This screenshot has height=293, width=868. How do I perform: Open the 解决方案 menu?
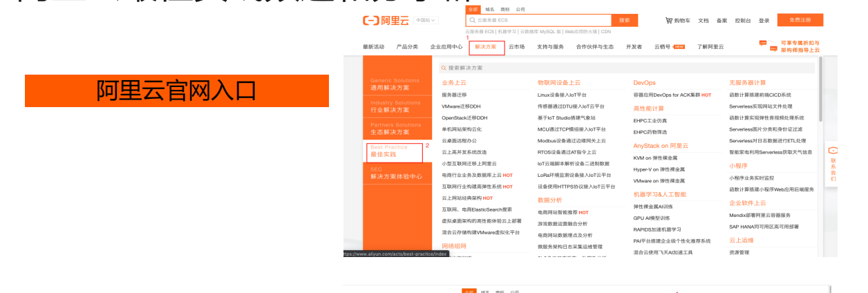pos(486,47)
